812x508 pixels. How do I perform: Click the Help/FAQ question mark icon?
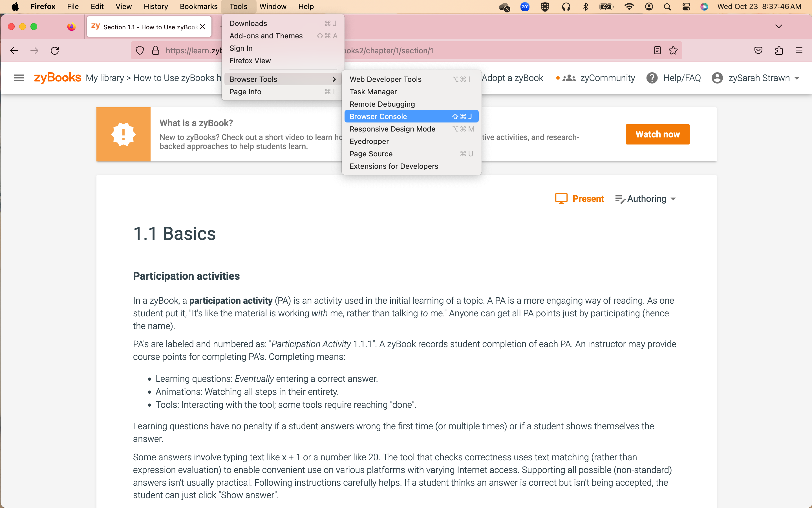652,78
